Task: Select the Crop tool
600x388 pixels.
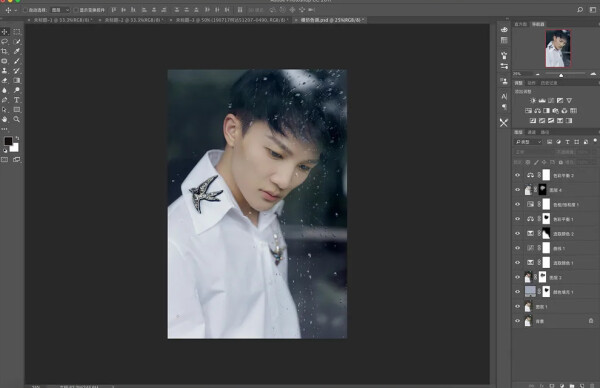Action: coord(5,51)
